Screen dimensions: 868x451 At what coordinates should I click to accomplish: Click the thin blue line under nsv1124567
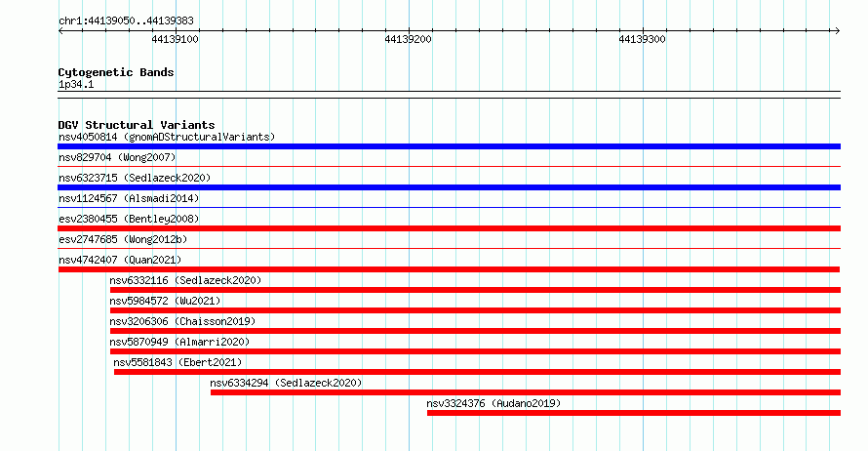click(x=449, y=207)
